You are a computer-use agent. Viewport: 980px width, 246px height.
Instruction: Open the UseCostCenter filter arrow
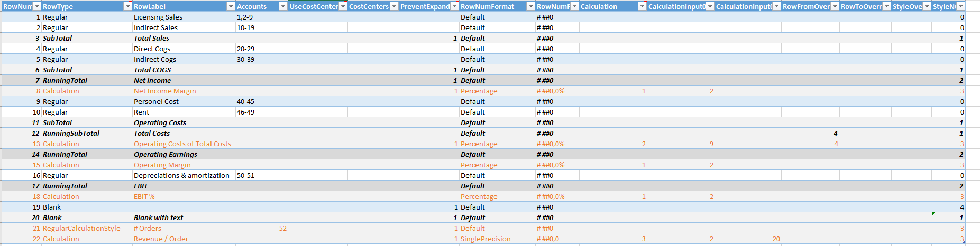point(343,6)
